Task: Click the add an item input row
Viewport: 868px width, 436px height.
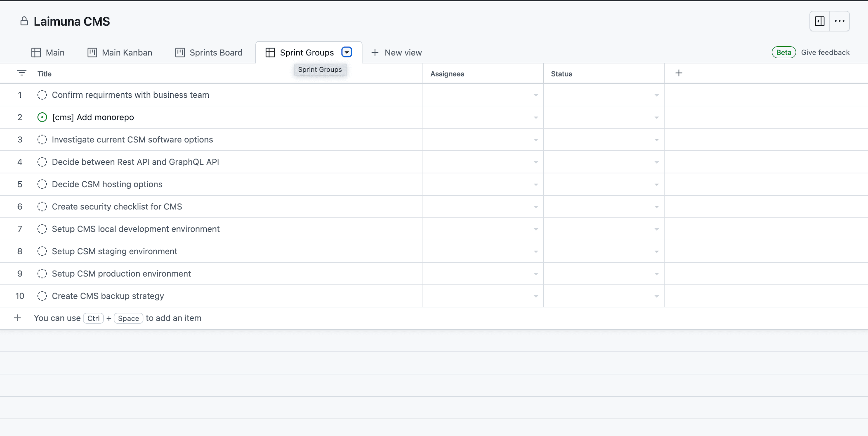Action: 434,318
